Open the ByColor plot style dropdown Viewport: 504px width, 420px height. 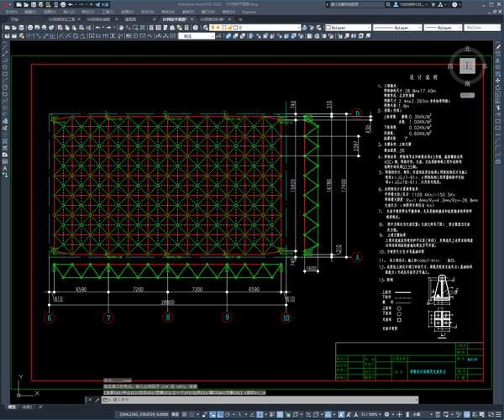coord(481,28)
